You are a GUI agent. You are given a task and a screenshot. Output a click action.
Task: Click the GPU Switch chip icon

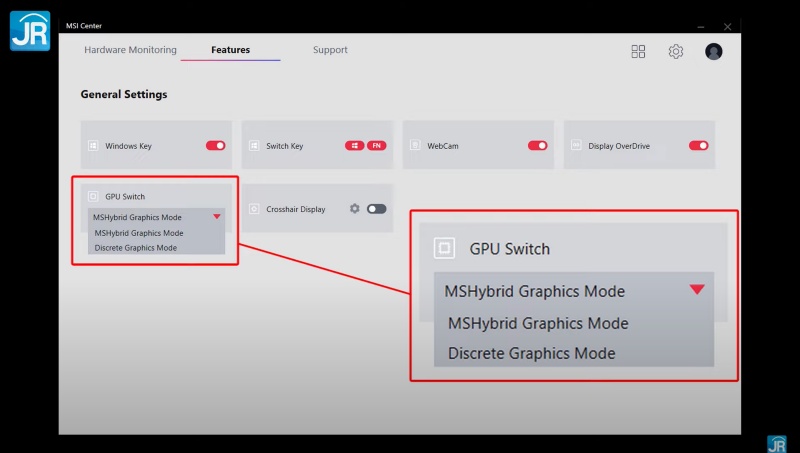[94, 197]
